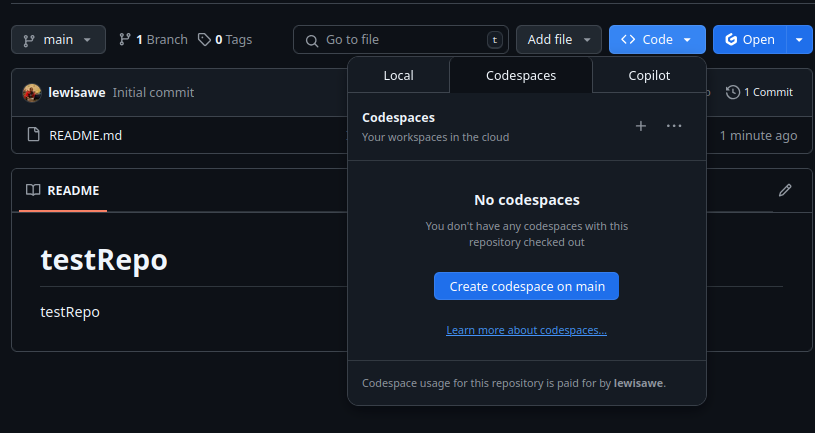This screenshot has height=433, width=815.
Task: Open the main branch selector dropdown
Action: pos(58,40)
